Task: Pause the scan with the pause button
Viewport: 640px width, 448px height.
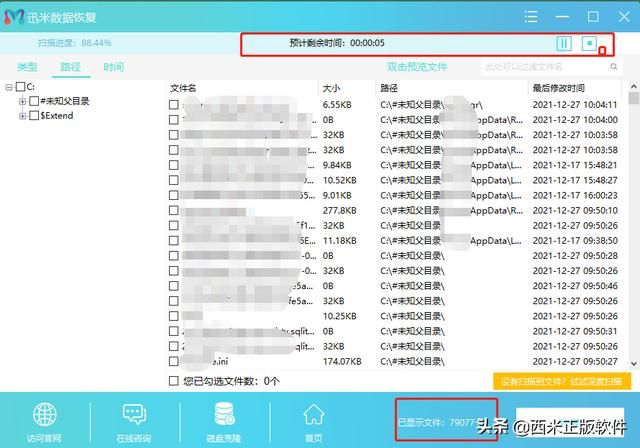Action: (564, 43)
